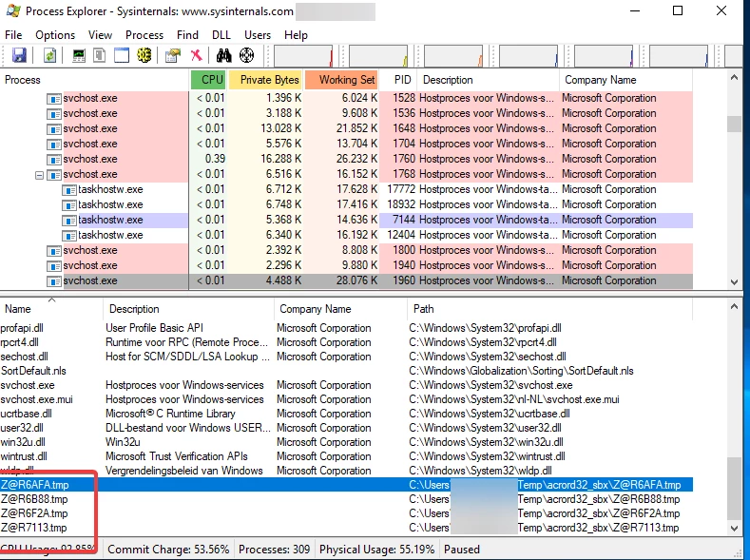The width and height of the screenshot is (750, 560).
Task: Select the SortDefault.nls row
Action: [346, 371]
